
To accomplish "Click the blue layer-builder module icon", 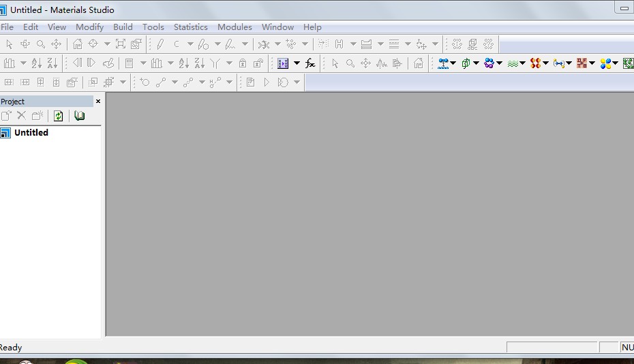I will [x=443, y=63].
